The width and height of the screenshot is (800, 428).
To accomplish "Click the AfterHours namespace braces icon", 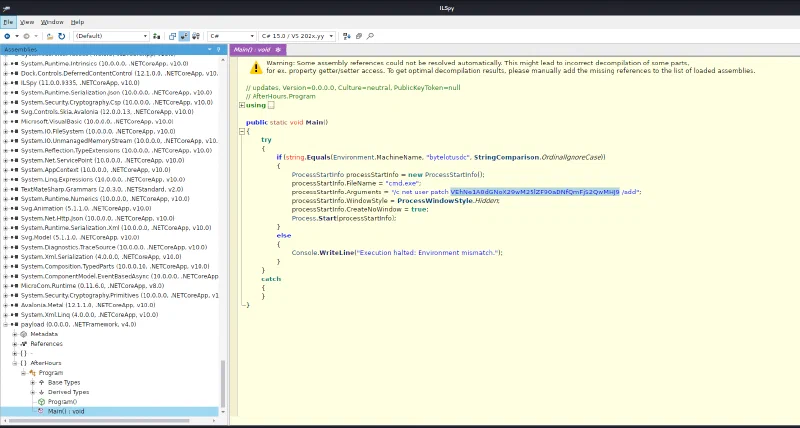I will (23, 363).
